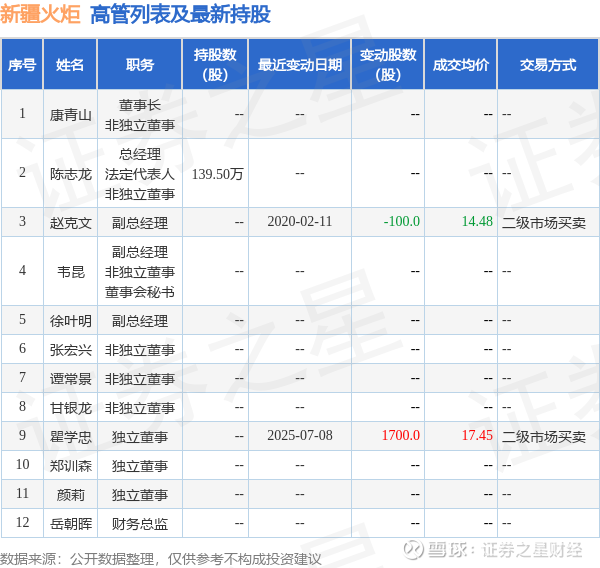Click 董事长 in 康青山's position cell
The width and height of the screenshot is (600, 568).
140,105
